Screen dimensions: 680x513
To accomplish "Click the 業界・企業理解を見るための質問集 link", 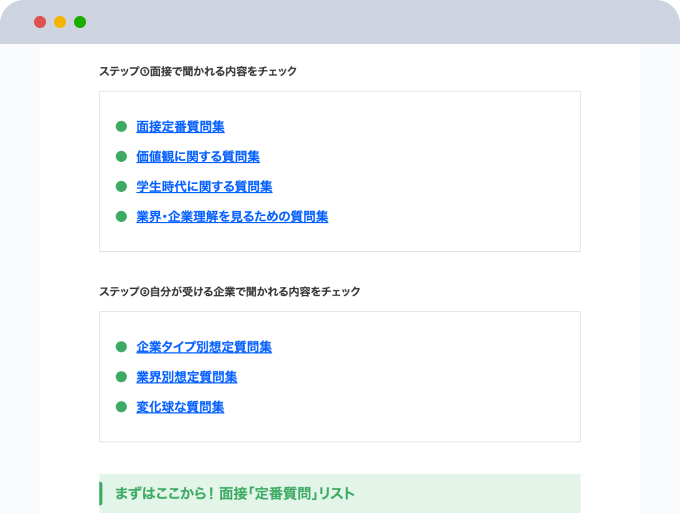I will coord(232,217).
